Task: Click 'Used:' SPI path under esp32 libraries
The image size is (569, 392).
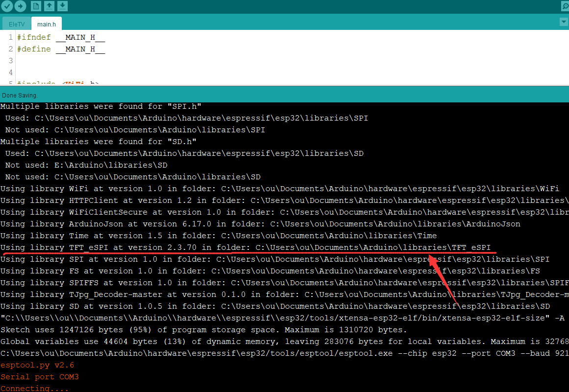Action: click(x=186, y=118)
